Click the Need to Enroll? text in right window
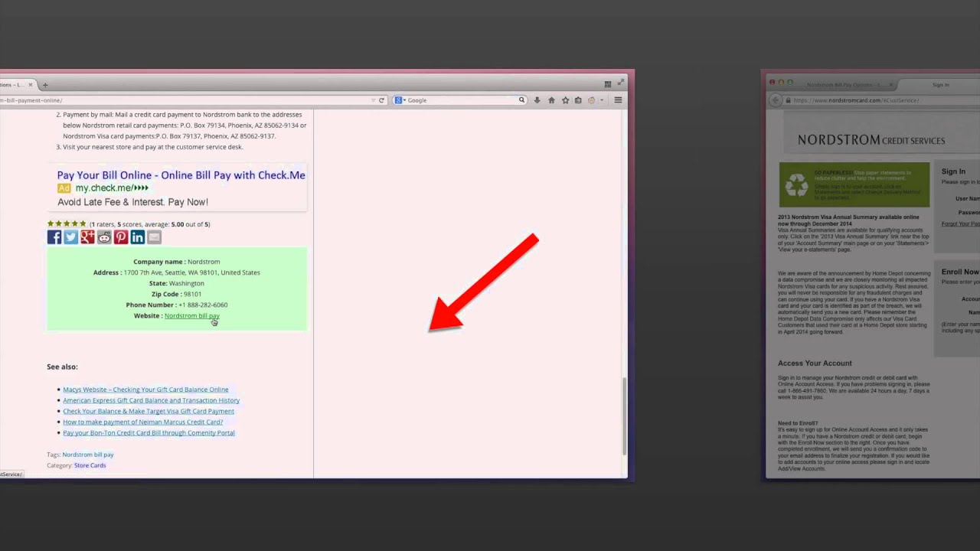Screen dimensions: 980x551 coord(798,423)
